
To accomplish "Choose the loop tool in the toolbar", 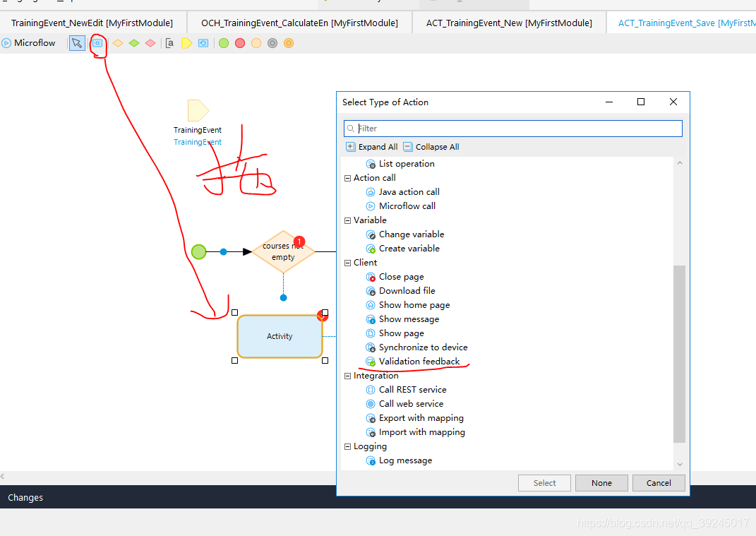I will point(203,43).
